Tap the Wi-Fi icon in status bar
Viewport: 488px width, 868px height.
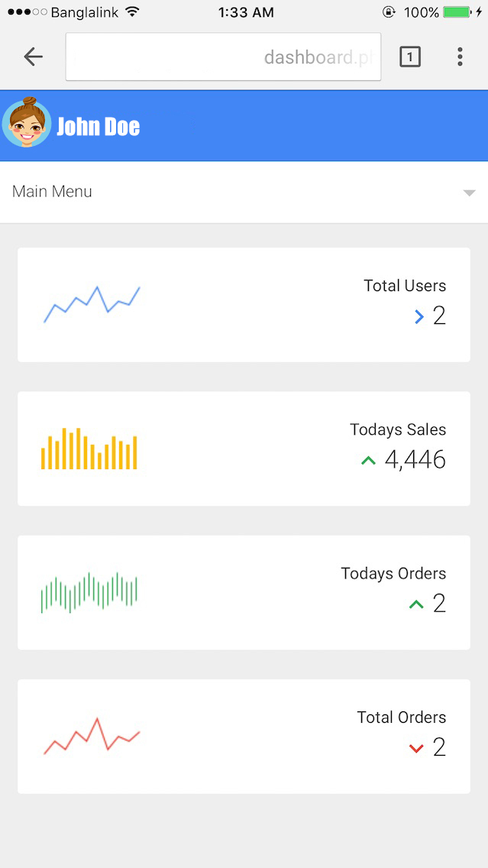click(x=131, y=11)
